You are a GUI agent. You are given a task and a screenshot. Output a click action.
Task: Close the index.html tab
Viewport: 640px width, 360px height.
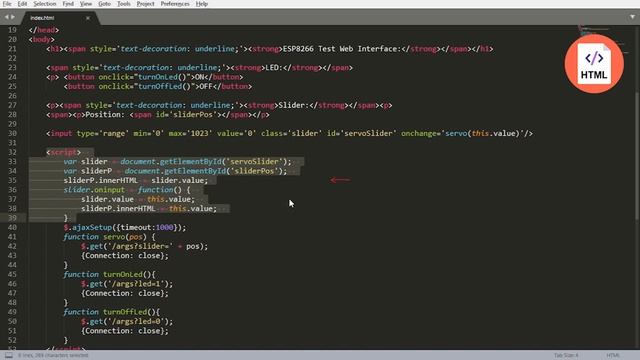click(x=88, y=18)
